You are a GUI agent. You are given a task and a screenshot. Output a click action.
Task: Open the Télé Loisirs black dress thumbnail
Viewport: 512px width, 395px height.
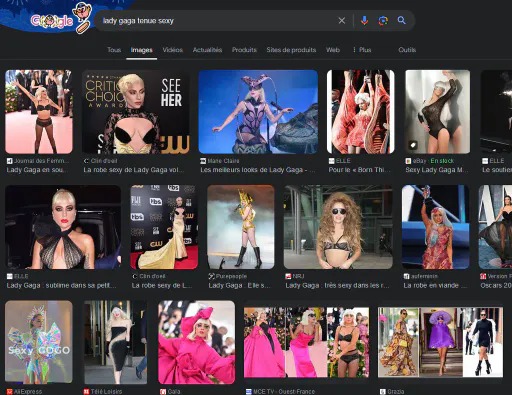pos(116,342)
